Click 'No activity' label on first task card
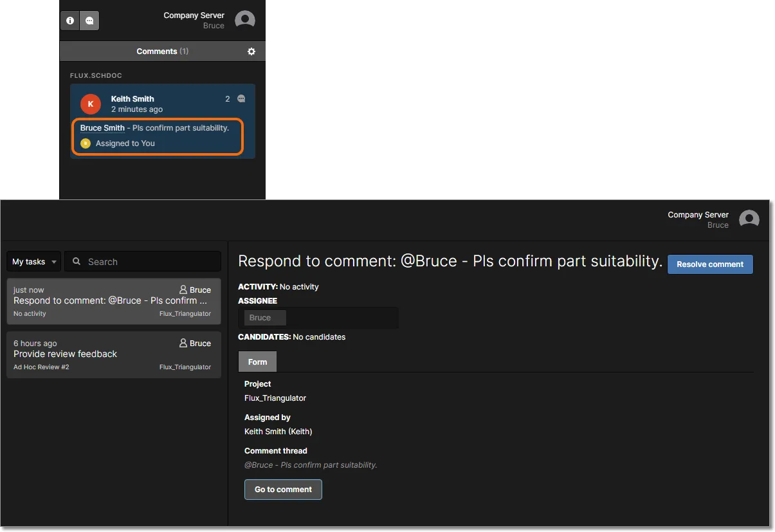 [x=30, y=314]
